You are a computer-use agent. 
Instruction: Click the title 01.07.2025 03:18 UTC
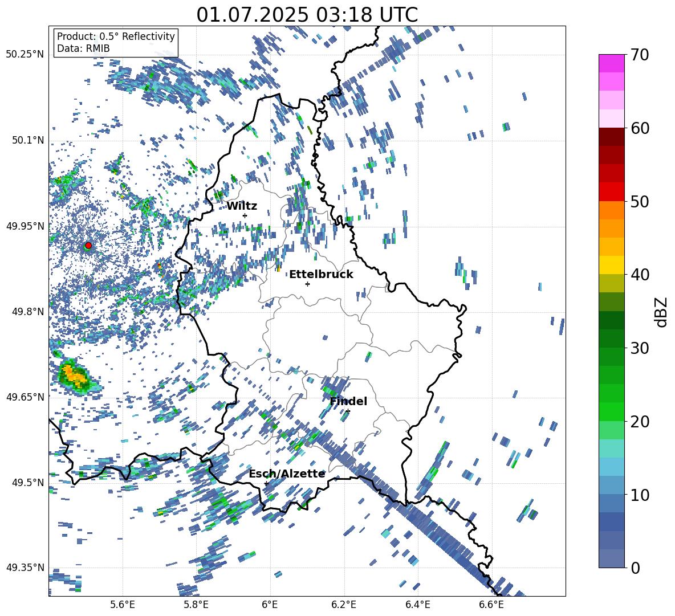[307, 15]
